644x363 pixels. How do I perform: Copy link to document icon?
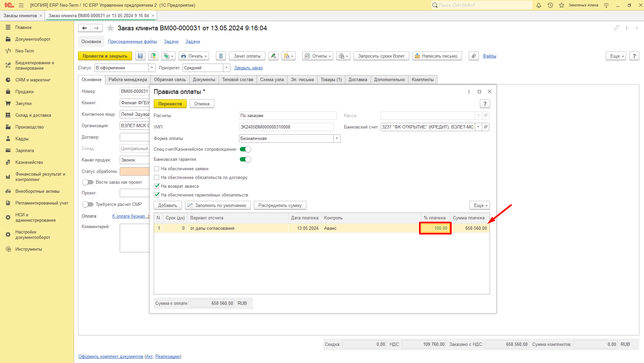(616, 28)
